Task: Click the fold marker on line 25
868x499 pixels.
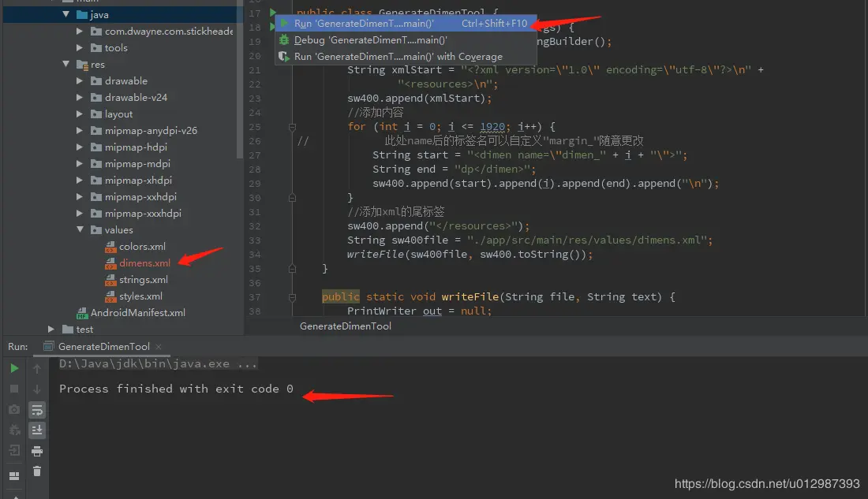Action: tap(292, 127)
